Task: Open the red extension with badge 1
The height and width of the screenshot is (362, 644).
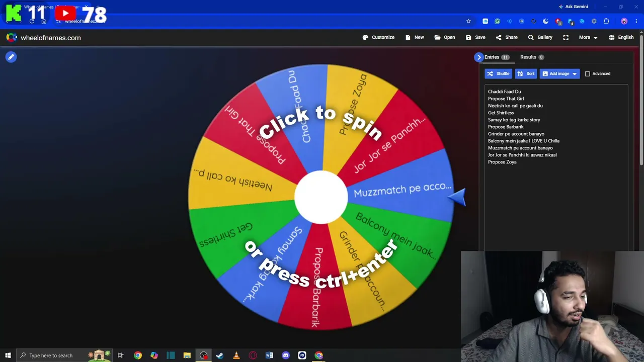Action: [x=558, y=21]
